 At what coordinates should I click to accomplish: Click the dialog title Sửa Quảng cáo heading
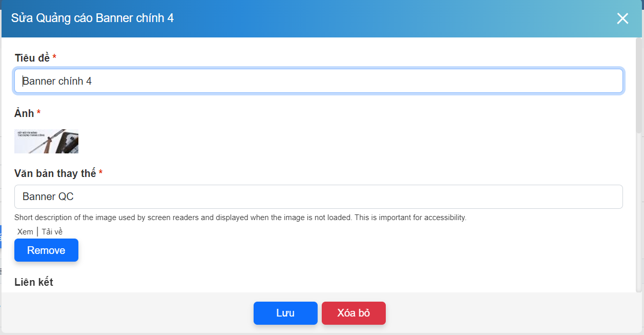pyautogui.click(x=92, y=18)
